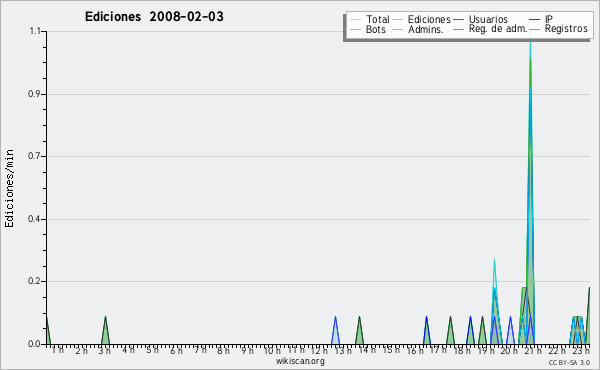Click the '13 h' x-axis label
Viewport: 600px width, 370px height.
coord(343,350)
